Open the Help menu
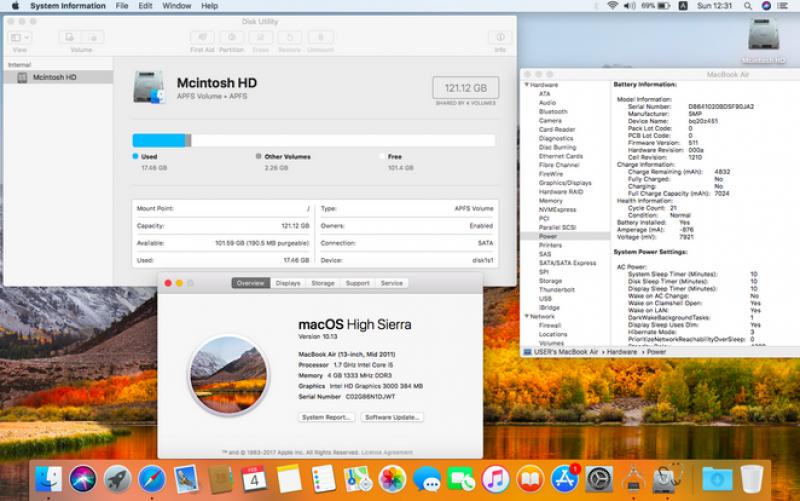 coord(209,6)
